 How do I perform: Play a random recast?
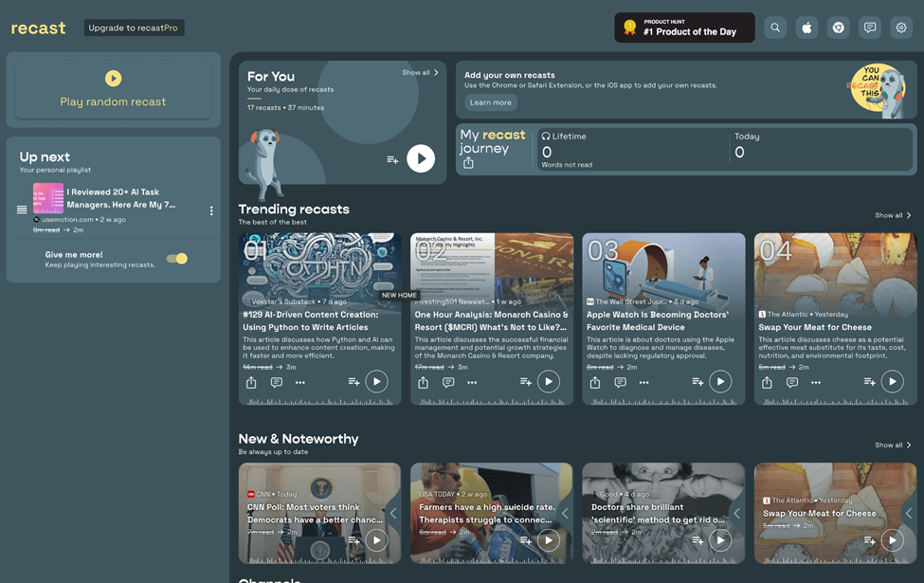click(x=113, y=89)
